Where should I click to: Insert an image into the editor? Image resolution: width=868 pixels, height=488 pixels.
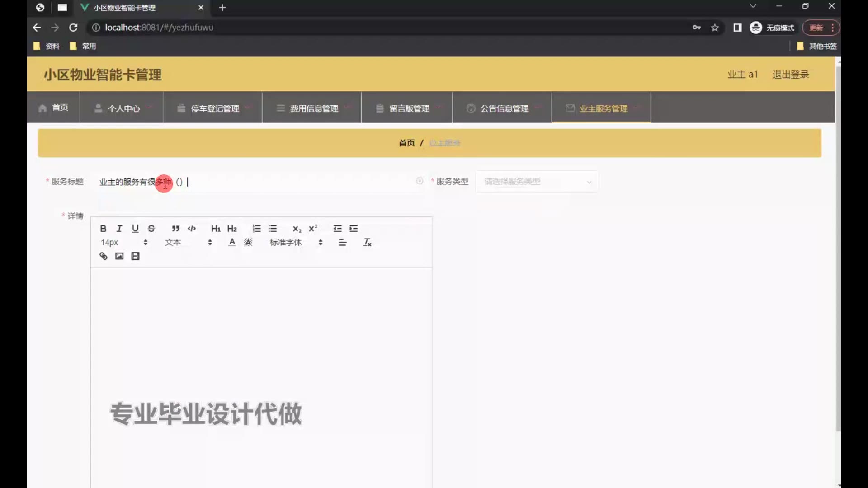coord(119,256)
